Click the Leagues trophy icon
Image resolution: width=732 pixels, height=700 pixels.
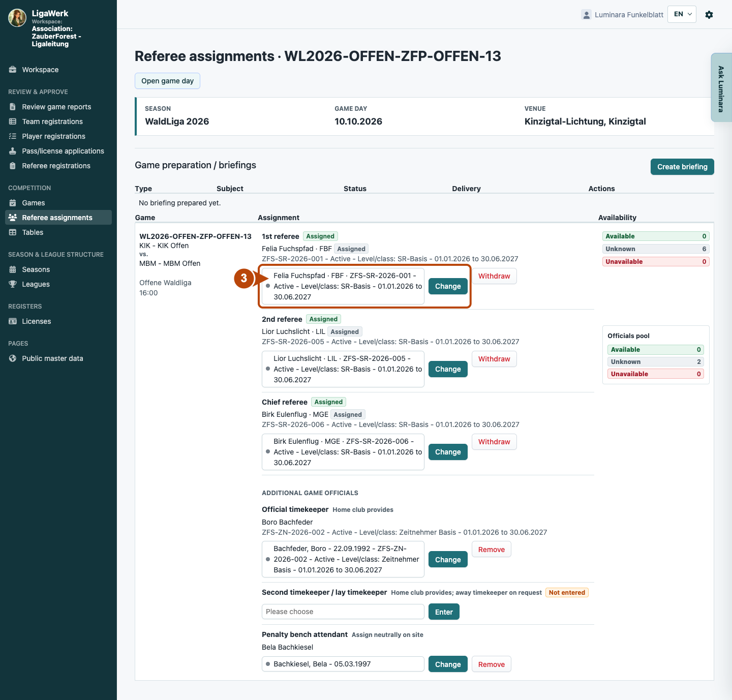[13, 284]
